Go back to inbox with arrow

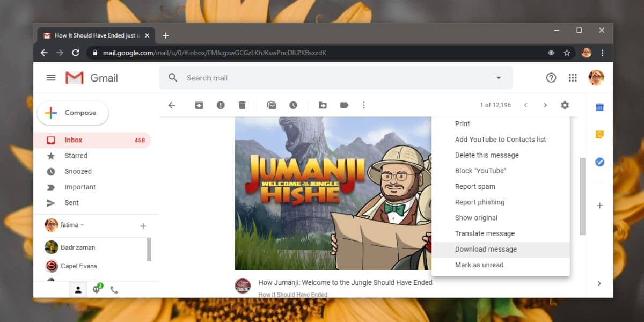point(172,105)
